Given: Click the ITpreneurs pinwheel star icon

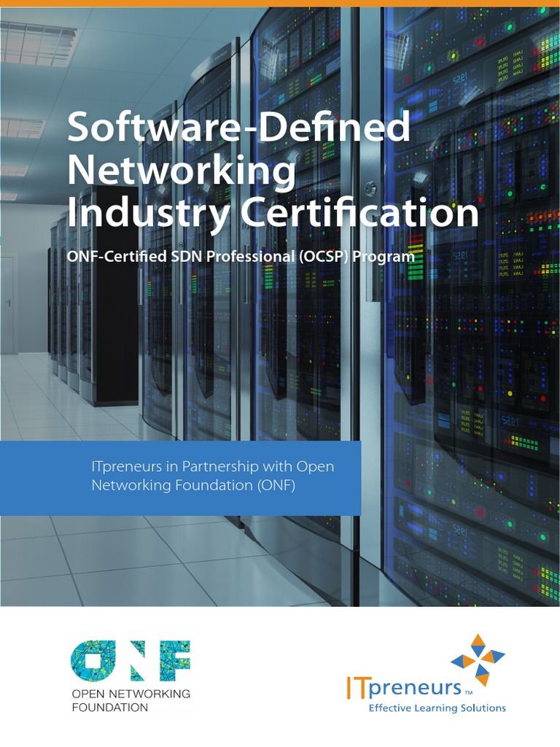Looking at the screenshot, I should point(478,659).
